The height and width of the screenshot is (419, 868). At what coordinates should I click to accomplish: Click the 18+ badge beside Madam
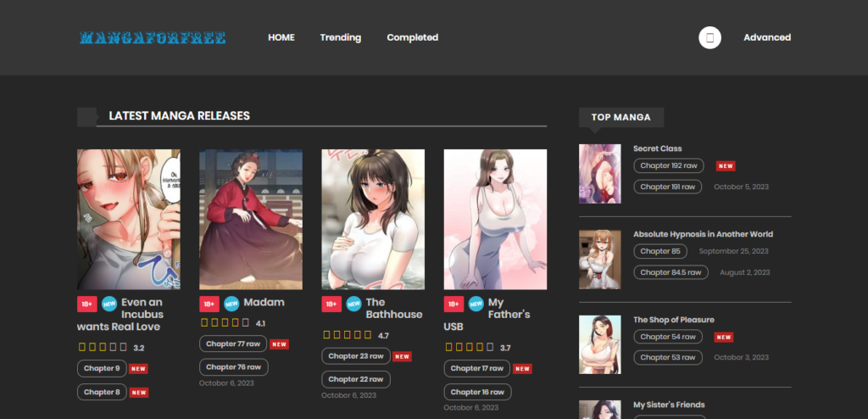click(209, 304)
